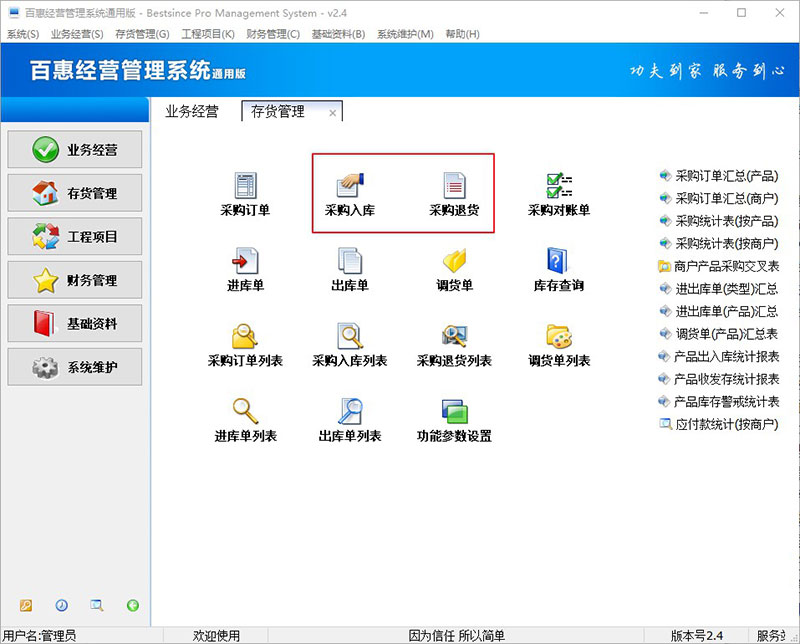Open report 采购订单汇总(商户)
Image resolution: width=800 pixels, height=644 pixels.
tap(719, 199)
